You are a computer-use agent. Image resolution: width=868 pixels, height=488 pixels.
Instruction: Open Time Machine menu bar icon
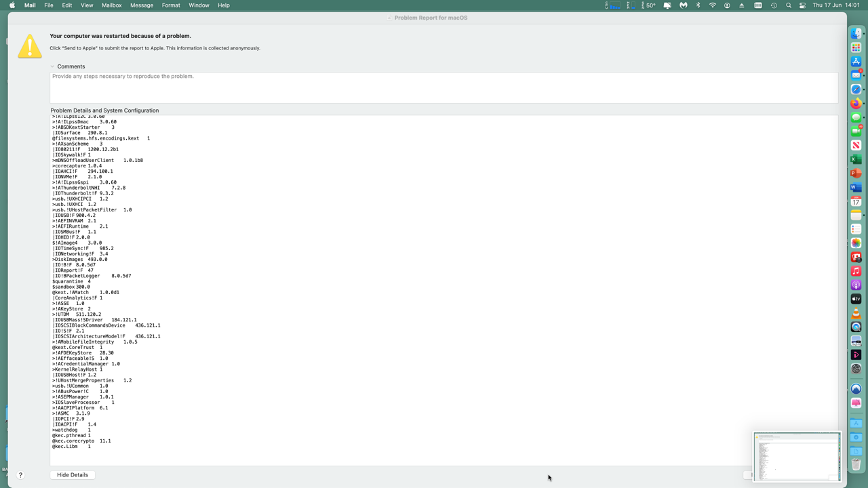(774, 5)
